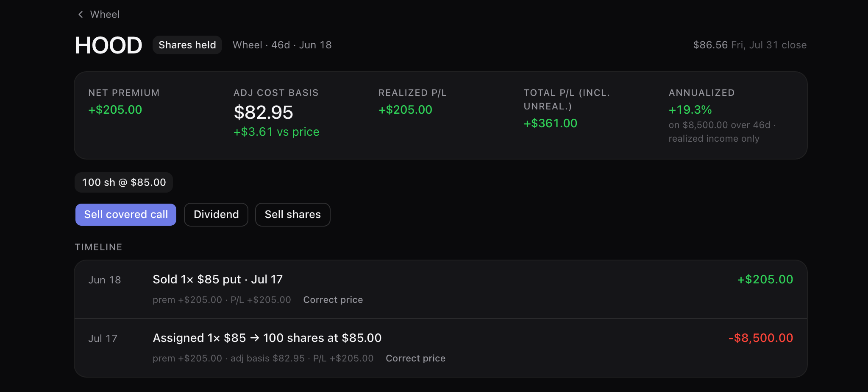The image size is (868, 392).
Task: Click the Sell shares button
Action: click(293, 215)
